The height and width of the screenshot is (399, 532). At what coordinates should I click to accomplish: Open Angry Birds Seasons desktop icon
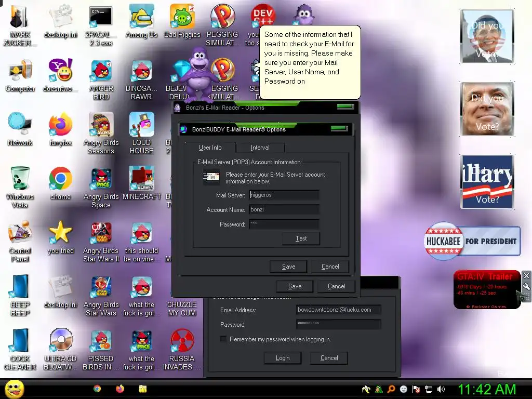click(x=101, y=133)
